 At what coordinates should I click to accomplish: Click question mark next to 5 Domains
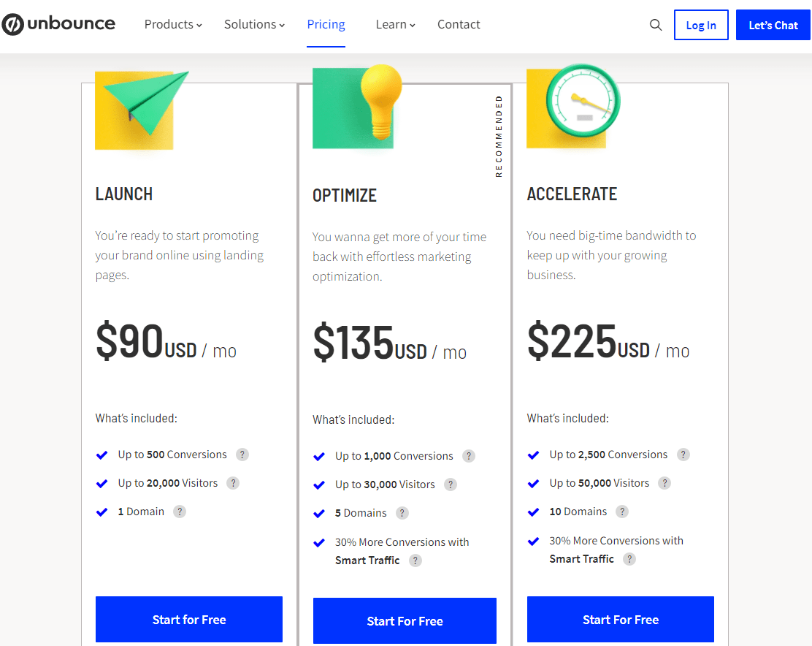(402, 513)
